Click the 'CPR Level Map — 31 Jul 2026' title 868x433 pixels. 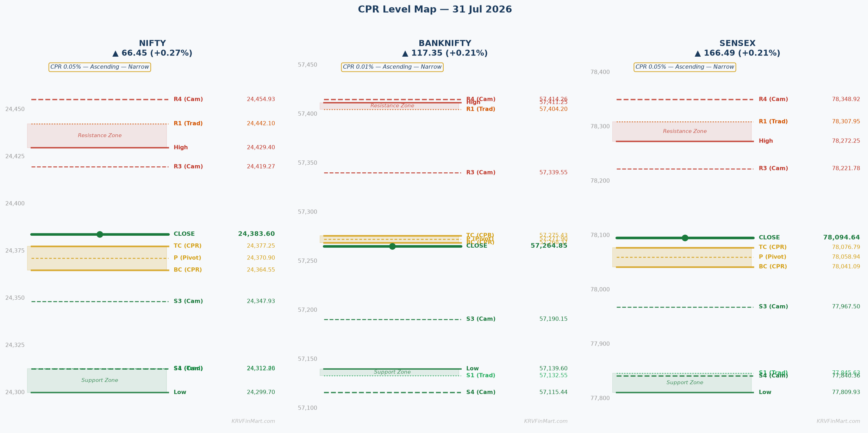pos(435,9)
